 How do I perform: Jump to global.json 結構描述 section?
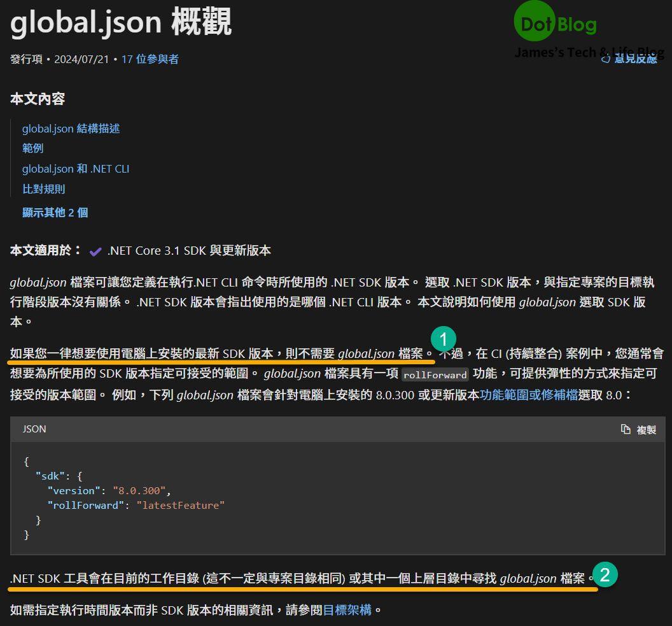click(71, 129)
